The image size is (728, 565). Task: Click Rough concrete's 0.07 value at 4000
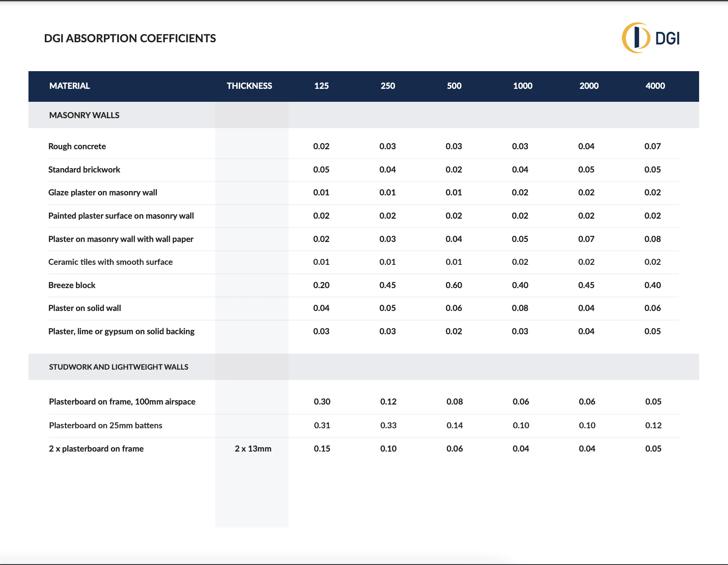[652, 146]
